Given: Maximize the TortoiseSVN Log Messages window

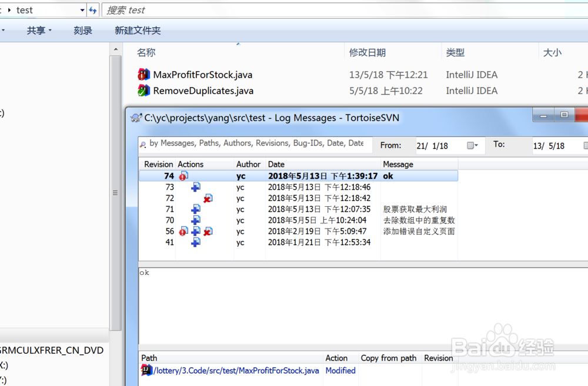Looking at the screenshot, I should tap(564, 115).
